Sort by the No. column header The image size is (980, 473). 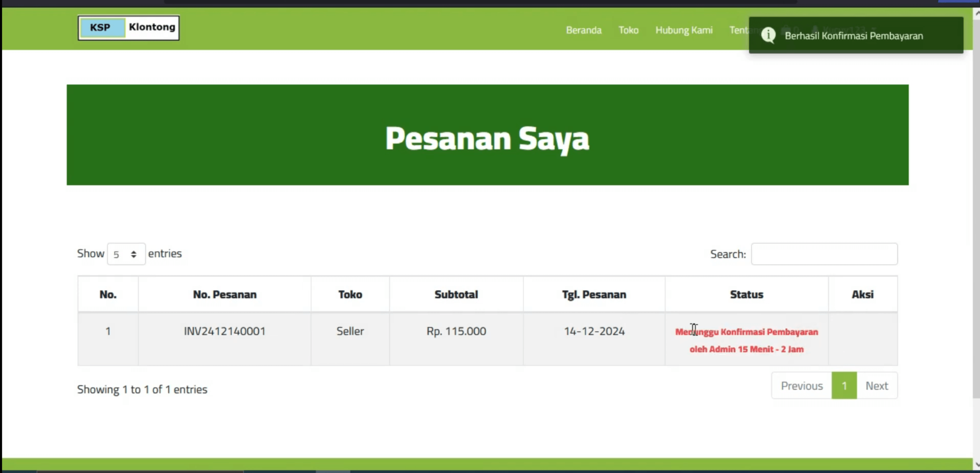(108, 294)
